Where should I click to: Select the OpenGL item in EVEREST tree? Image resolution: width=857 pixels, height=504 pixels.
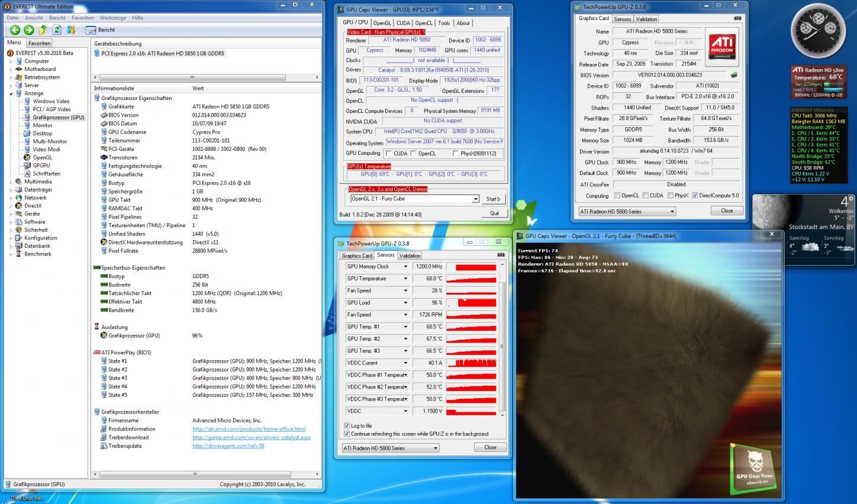(42, 157)
